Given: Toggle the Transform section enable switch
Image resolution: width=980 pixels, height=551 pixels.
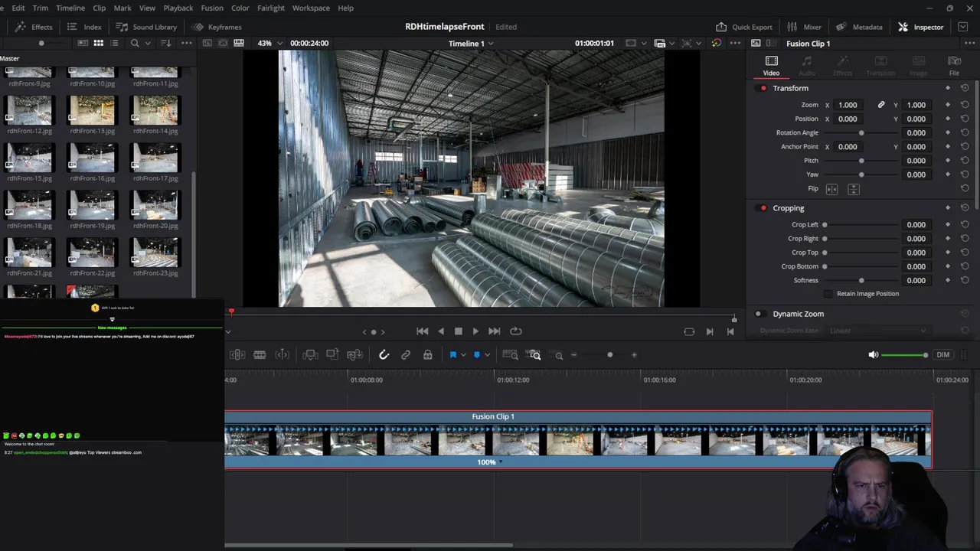Looking at the screenshot, I should 763,88.
